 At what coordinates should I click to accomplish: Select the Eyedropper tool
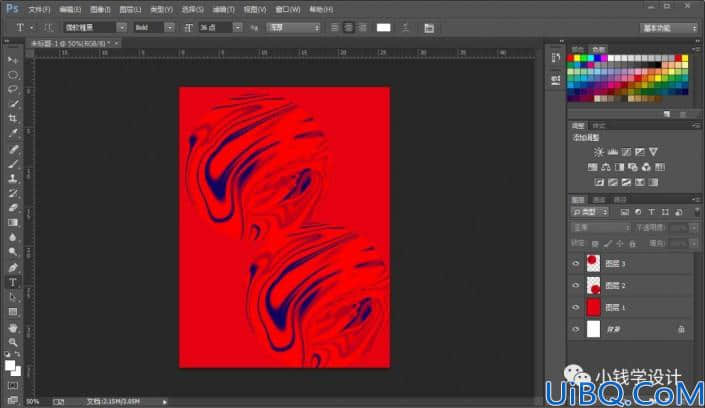tap(13, 134)
